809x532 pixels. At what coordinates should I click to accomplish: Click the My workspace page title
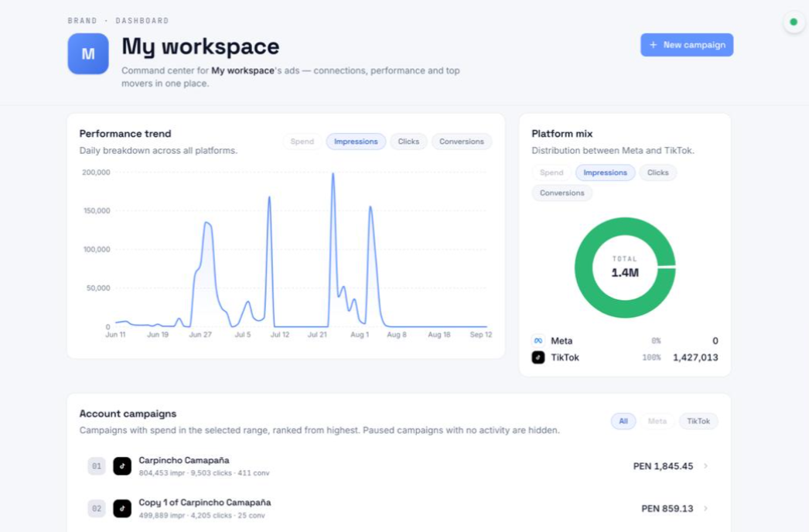(200, 46)
